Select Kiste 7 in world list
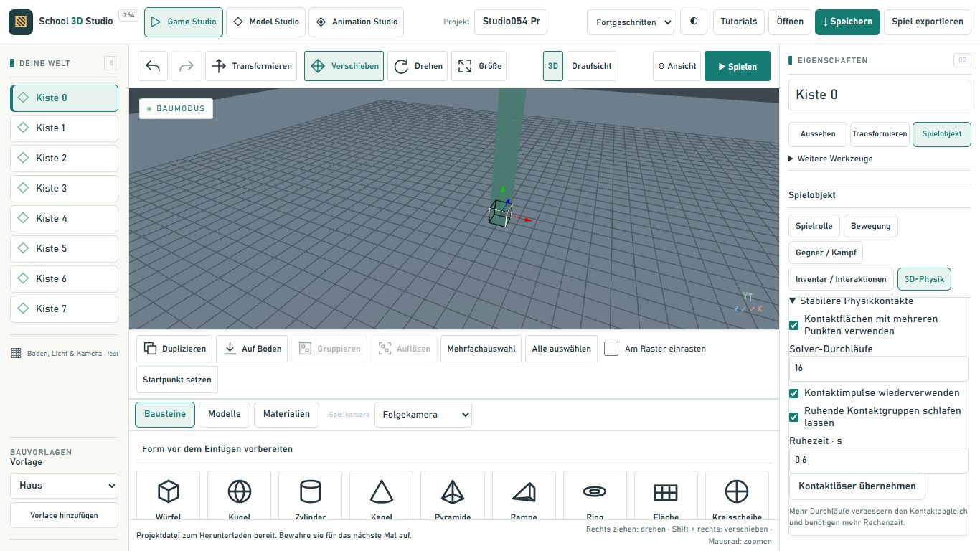Image resolution: width=980 pixels, height=551 pixels. (x=64, y=309)
